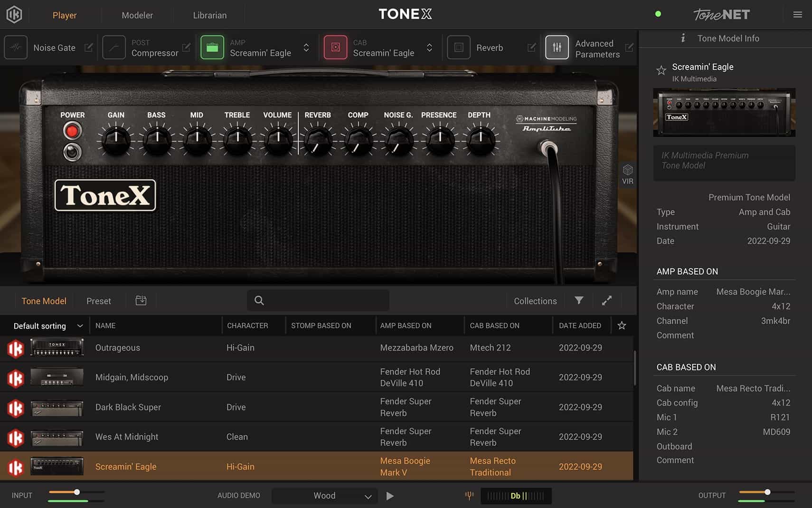
Task: Switch to the Librarian tab
Action: [210, 15]
